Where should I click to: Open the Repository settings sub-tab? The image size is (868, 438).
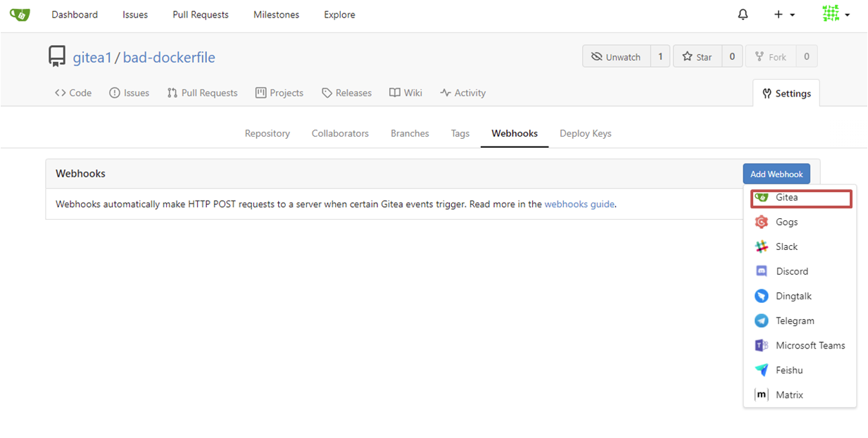click(268, 134)
